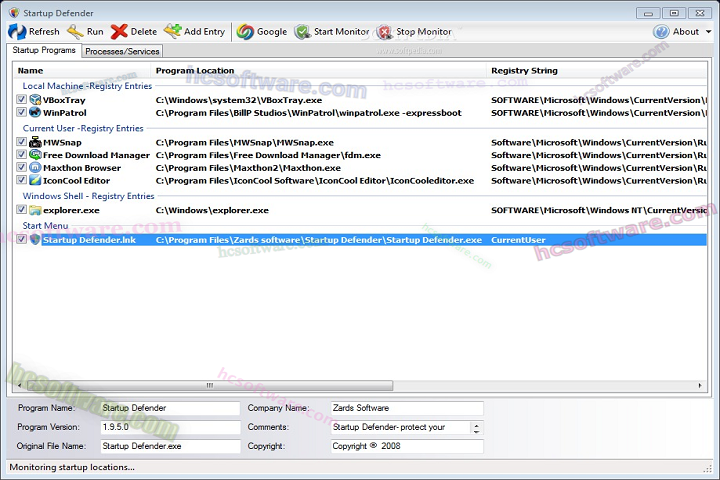Click the Company Name field
The image size is (720, 480).
[407, 408]
